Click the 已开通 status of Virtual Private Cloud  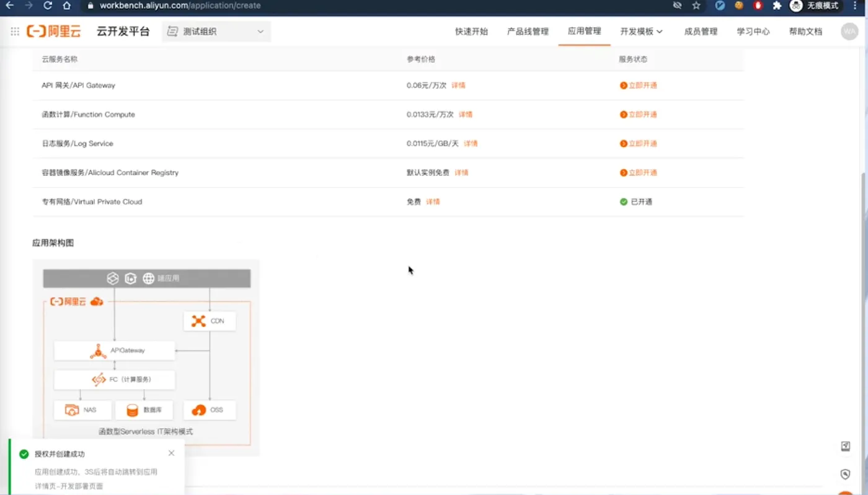[636, 202]
